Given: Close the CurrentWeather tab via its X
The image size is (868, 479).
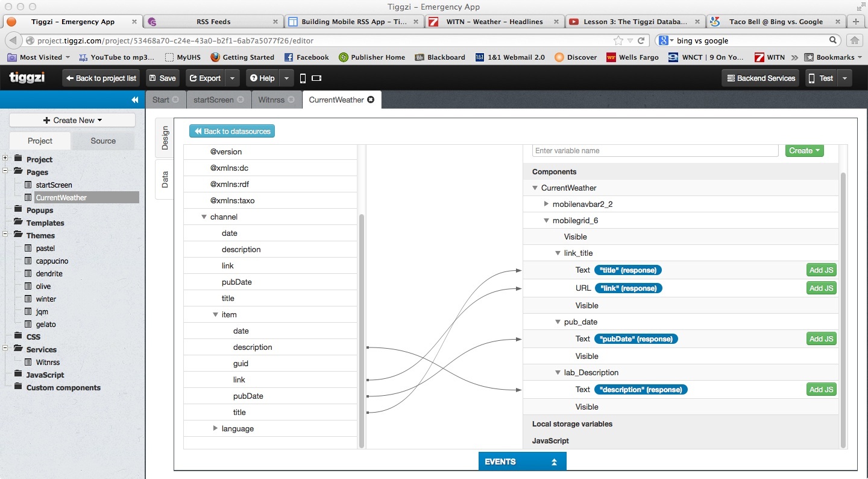Looking at the screenshot, I should tap(371, 100).
